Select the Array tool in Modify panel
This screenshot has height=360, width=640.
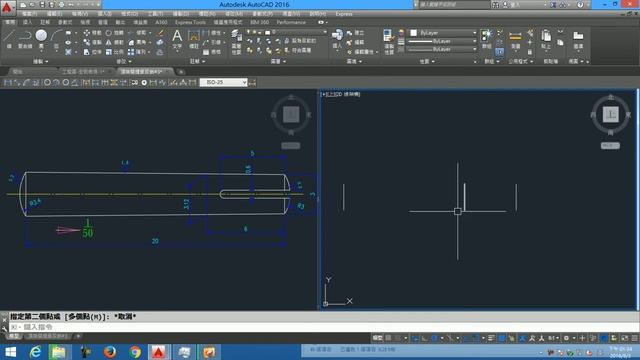tap(137, 52)
